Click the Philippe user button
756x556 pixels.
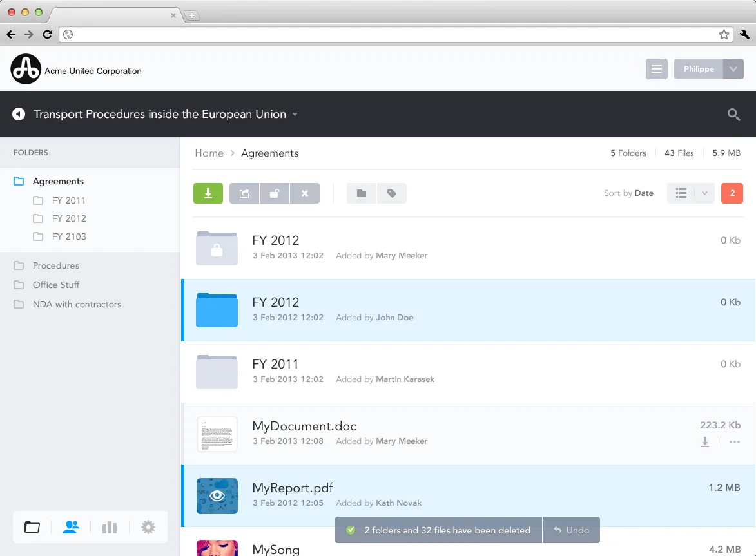point(699,69)
